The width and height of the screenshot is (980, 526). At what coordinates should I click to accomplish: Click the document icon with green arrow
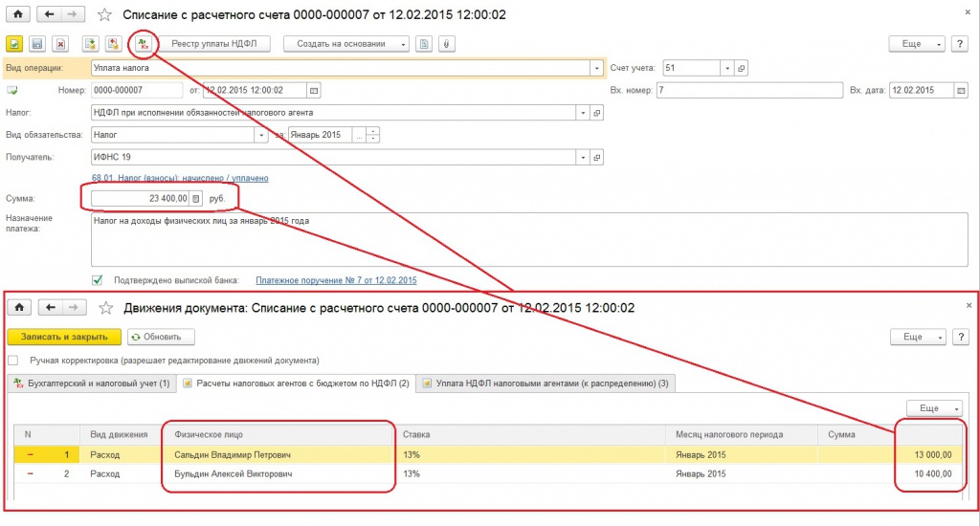coord(91,44)
